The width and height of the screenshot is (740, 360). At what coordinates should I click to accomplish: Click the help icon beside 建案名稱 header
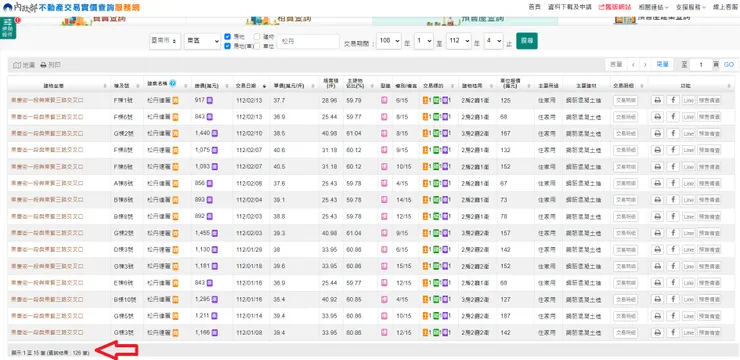pos(173,84)
